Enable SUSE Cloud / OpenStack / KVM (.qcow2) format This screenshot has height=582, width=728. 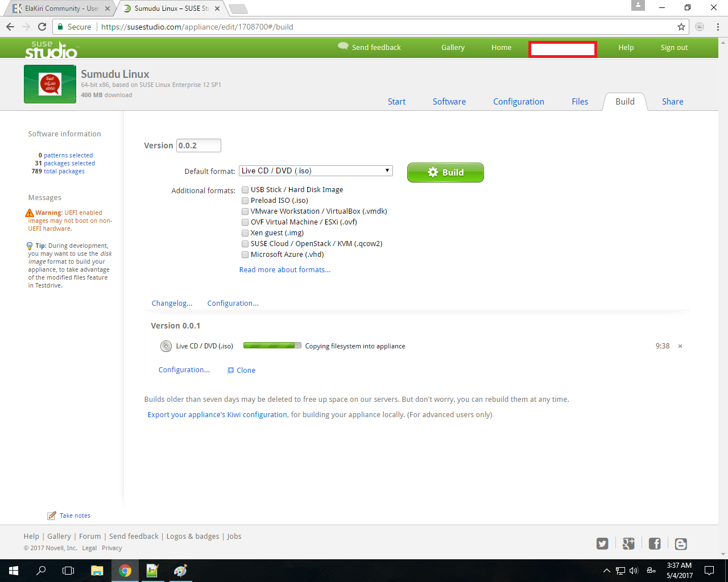click(245, 244)
